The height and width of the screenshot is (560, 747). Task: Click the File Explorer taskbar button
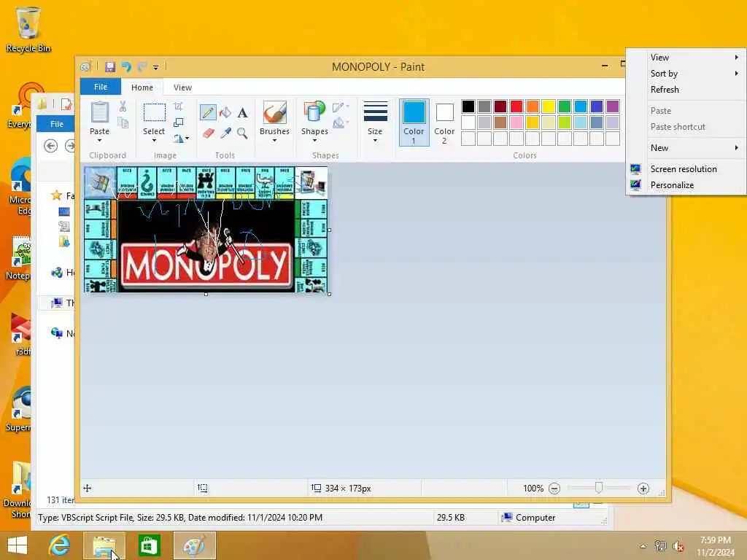click(x=104, y=545)
